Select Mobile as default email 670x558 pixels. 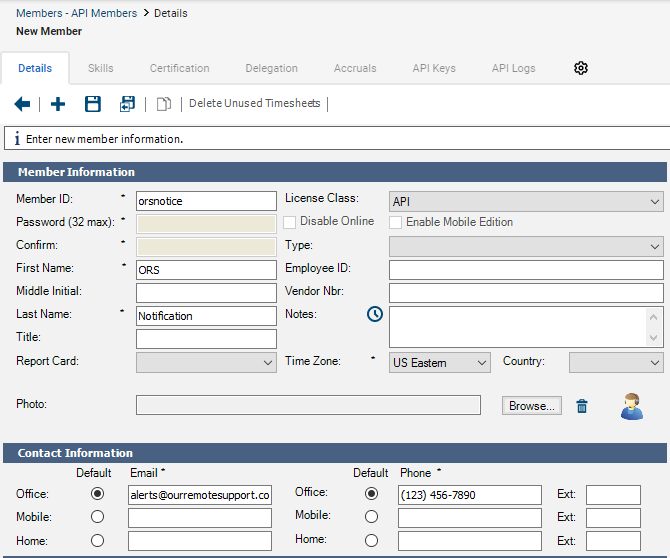pyautogui.click(x=97, y=517)
